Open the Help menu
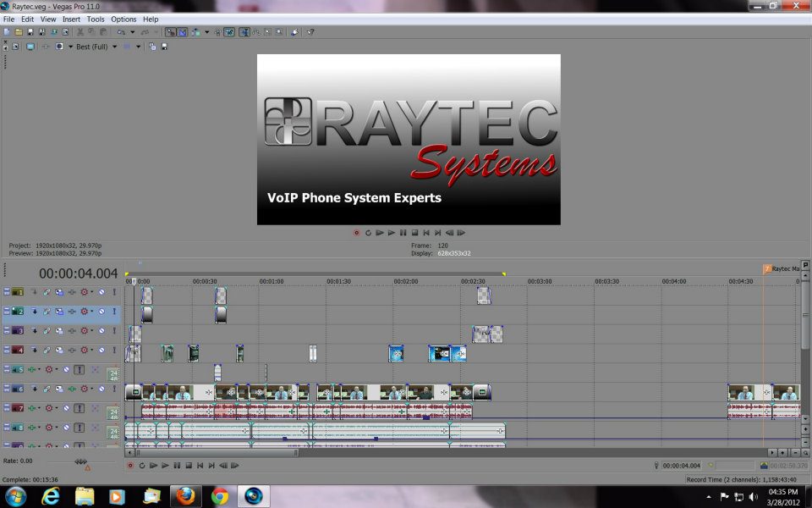Image resolution: width=812 pixels, height=508 pixels. [x=151, y=19]
